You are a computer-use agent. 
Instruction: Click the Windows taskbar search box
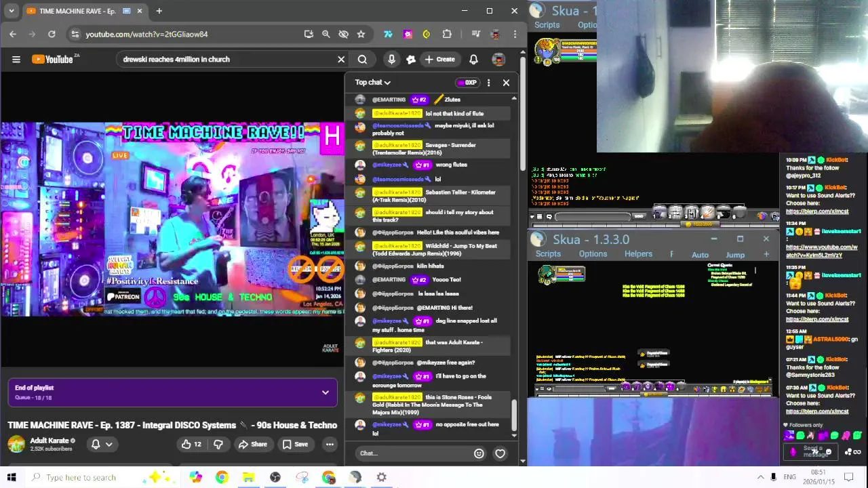(88, 477)
